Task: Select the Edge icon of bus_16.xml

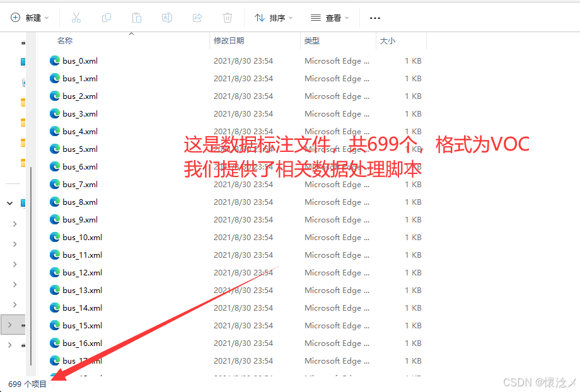Action: (55, 343)
